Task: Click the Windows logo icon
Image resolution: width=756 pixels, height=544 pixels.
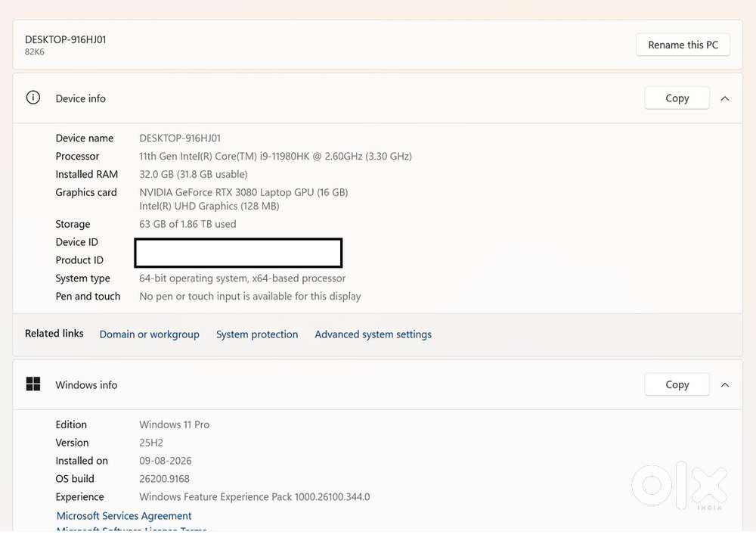Action: pyautogui.click(x=33, y=384)
